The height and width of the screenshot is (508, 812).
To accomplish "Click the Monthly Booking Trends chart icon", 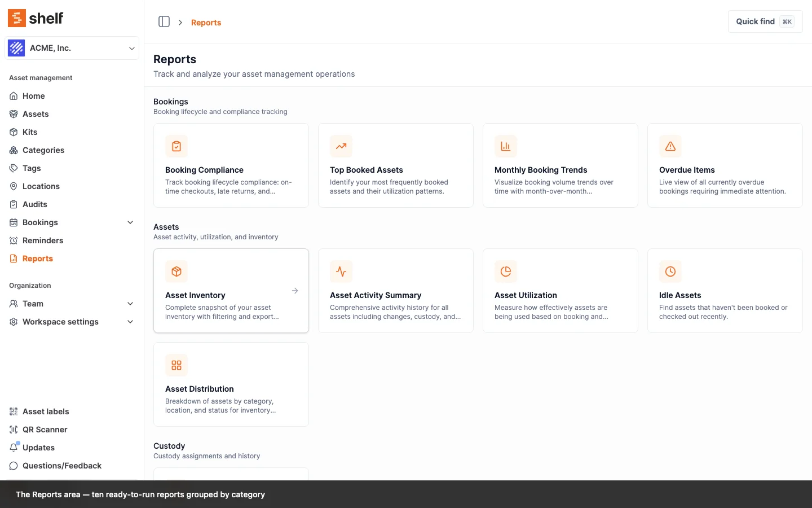I will click(x=506, y=146).
